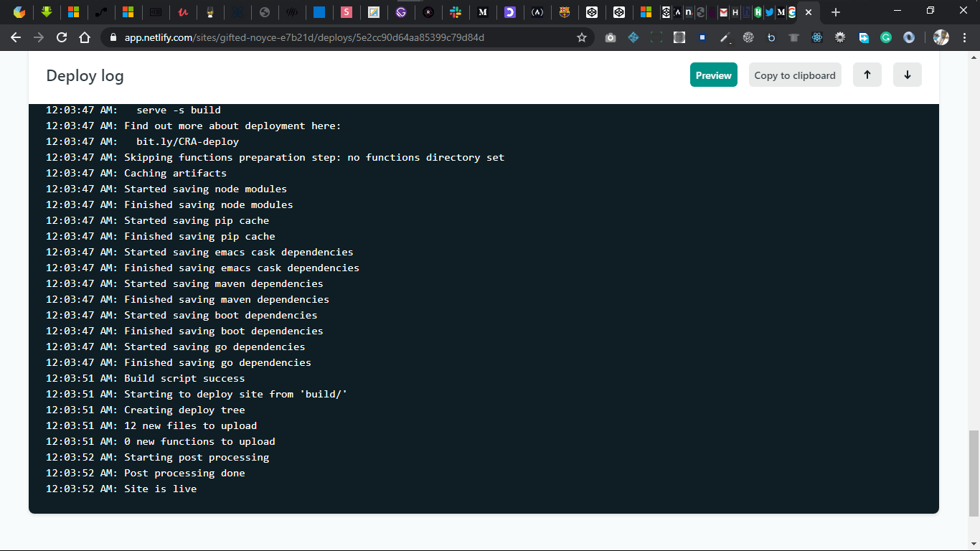The height and width of the screenshot is (551, 980).
Task: Copy the deploy log to clipboard
Action: click(794, 75)
